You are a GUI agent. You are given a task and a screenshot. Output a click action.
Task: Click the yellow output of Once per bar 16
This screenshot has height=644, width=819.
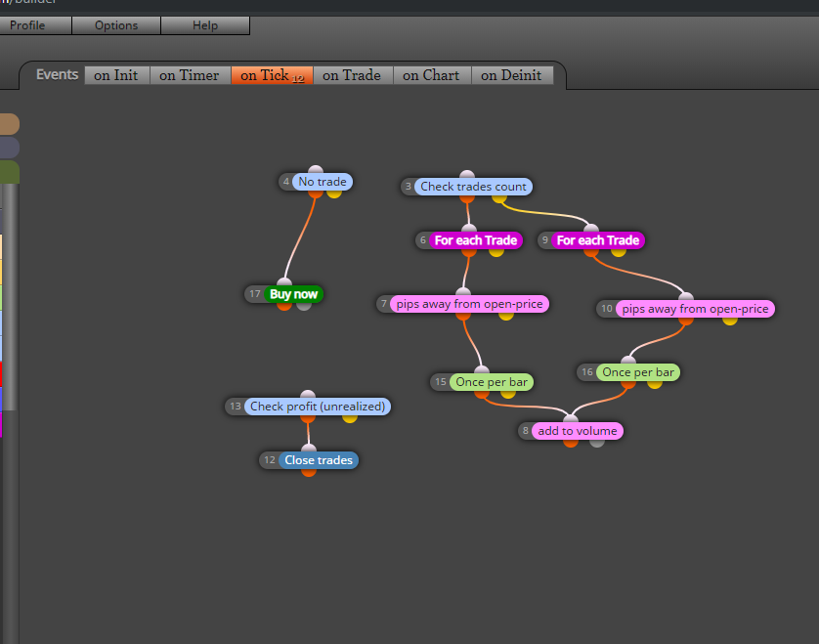coord(655,384)
